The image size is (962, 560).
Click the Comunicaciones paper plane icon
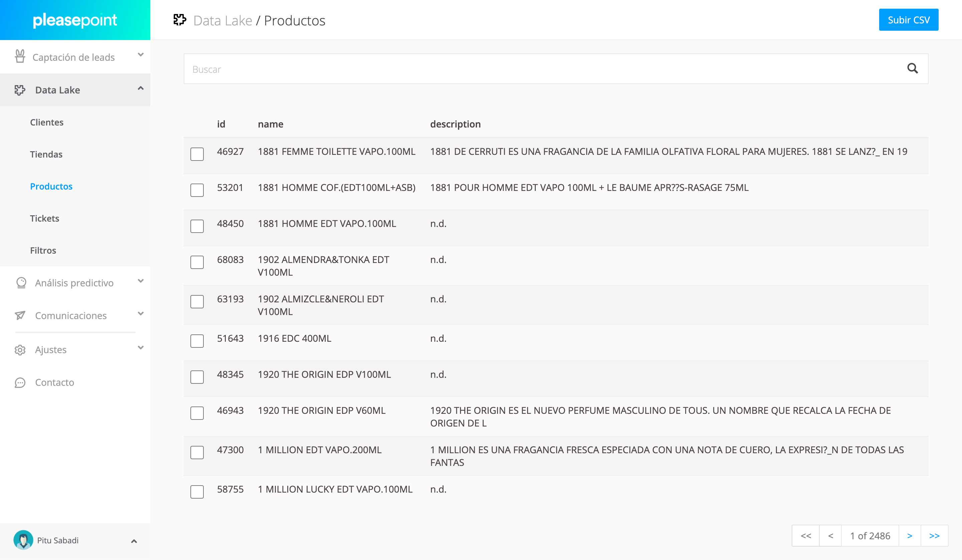tap(20, 315)
